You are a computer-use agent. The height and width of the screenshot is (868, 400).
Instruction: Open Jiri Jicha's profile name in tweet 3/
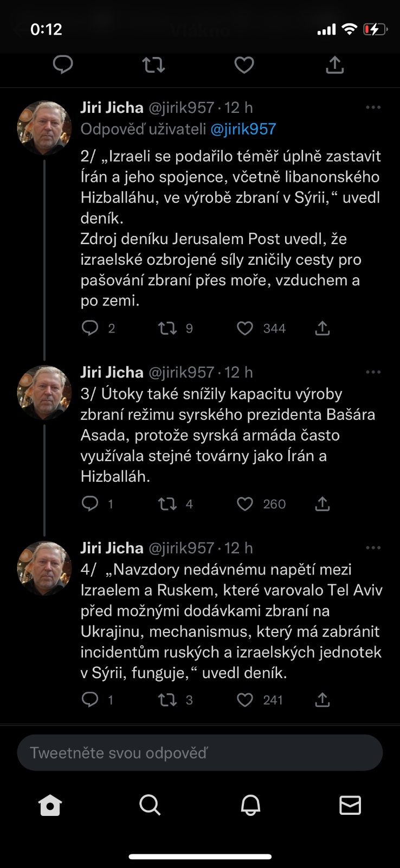click(112, 372)
